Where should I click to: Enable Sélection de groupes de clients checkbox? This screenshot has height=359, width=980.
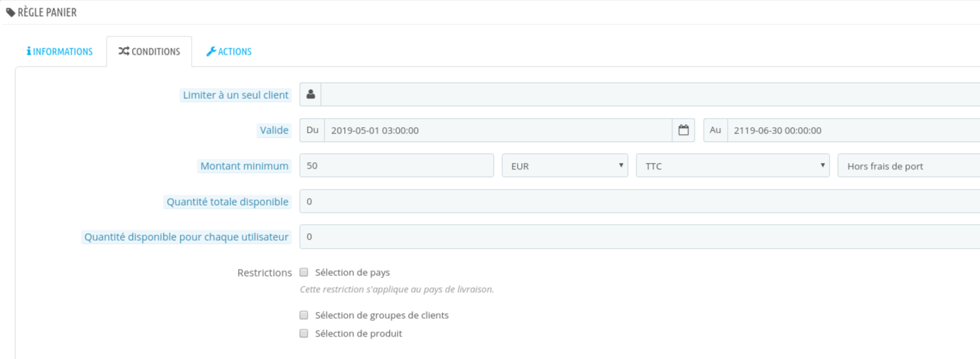pyautogui.click(x=304, y=315)
